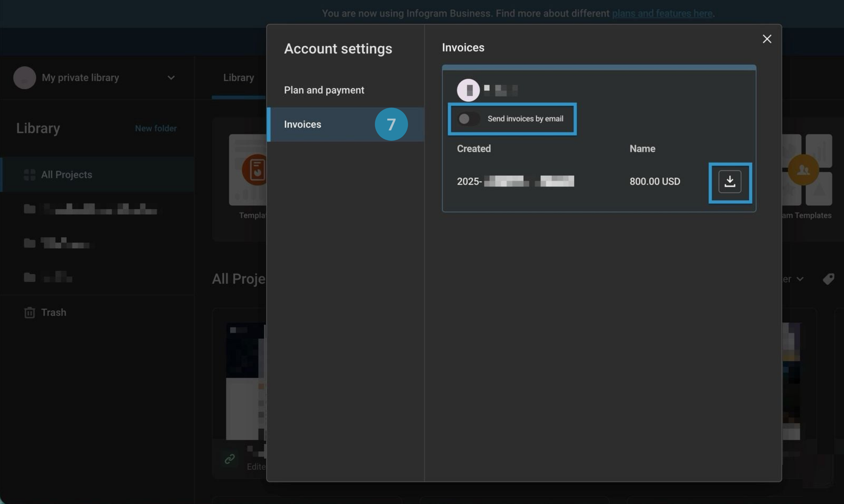844x504 pixels.
Task: Open the Trash folder
Action: click(54, 312)
